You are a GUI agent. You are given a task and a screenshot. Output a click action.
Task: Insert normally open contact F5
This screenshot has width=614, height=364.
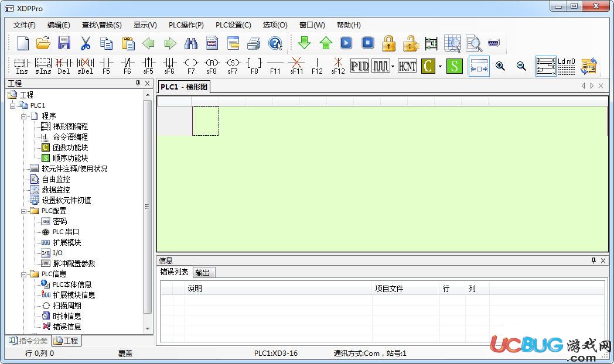(x=106, y=66)
